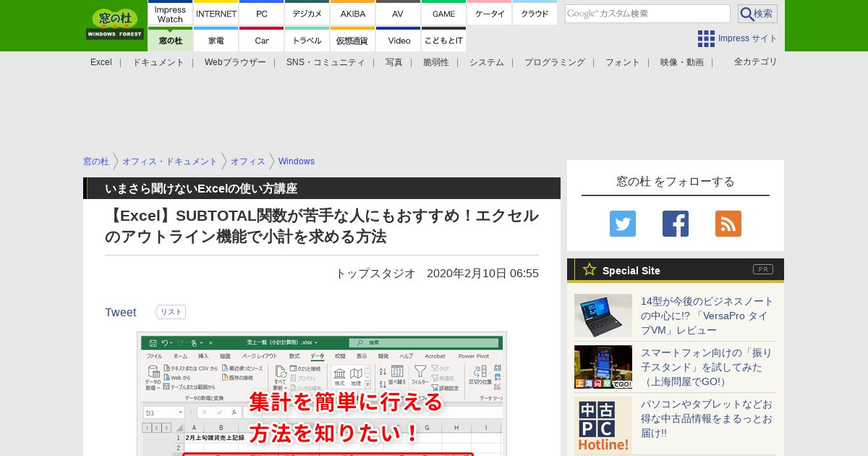868x456 pixels.
Task: Open the Facebook follow icon
Action: (676, 224)
